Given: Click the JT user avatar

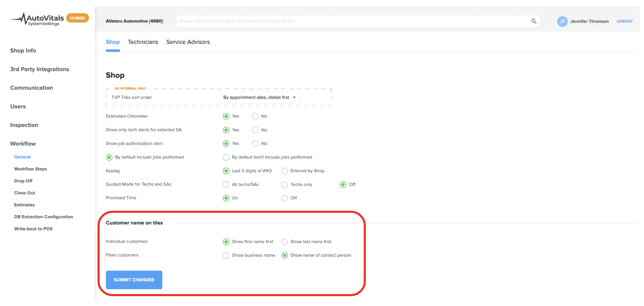Looking at the screenshot, I should [x=562, y=21].
